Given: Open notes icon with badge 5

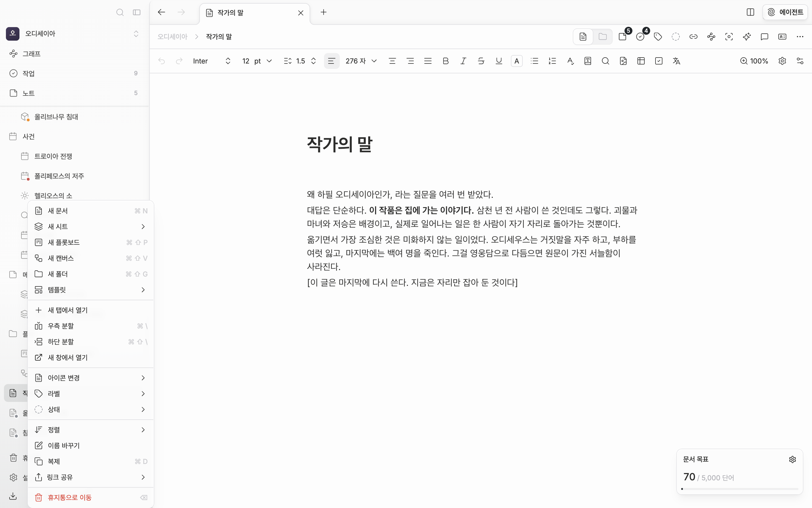Looking at the screenshot, I should click(x=623, y=37).
